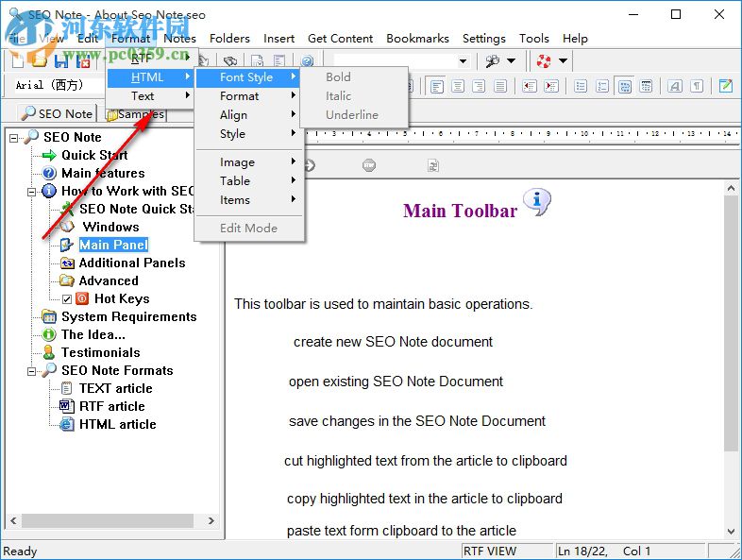742x560 pixels.
Task: Apply bulleted list formatting icon
Action: [x=581, y=86]
